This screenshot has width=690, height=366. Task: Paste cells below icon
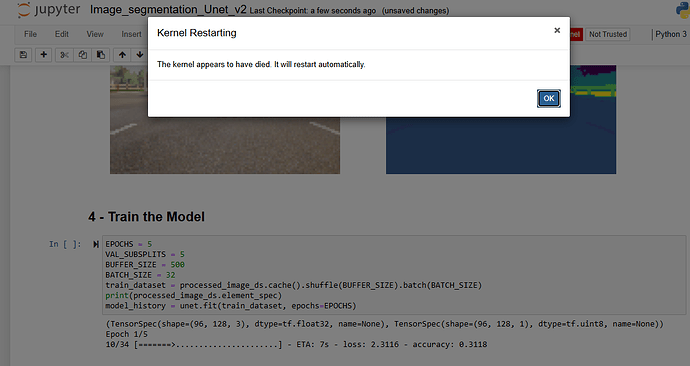[101, 55]
